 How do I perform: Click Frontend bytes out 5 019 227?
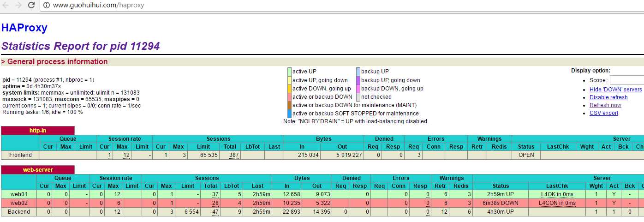(x=348, y=155)
